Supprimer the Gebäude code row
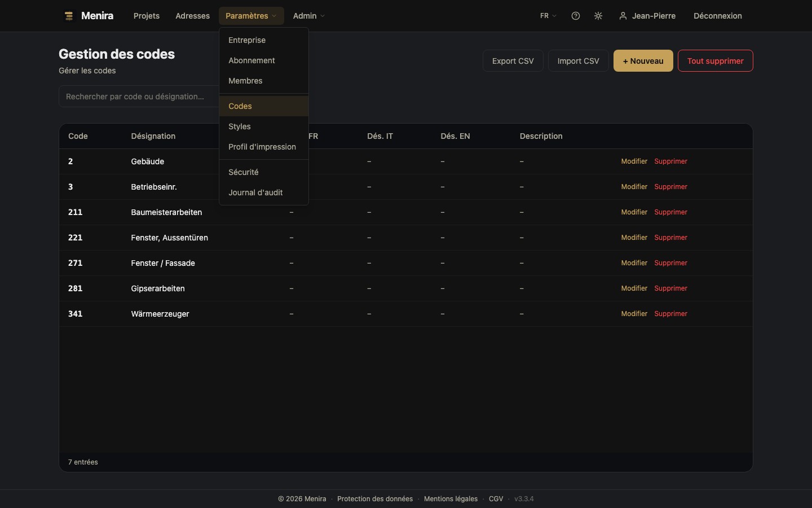The image size is (812, 508). tap(670, 161)
